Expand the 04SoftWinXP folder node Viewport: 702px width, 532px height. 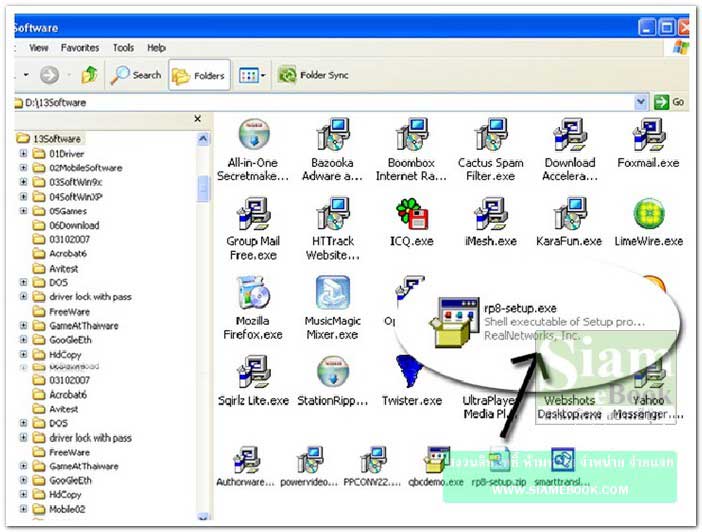(23, 196)
